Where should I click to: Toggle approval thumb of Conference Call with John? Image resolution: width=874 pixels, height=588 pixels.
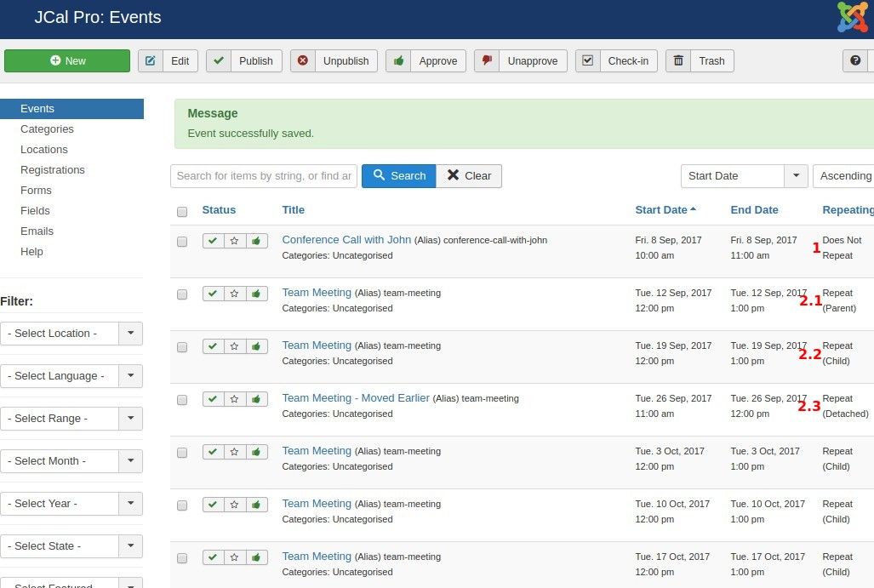[256, 241]
